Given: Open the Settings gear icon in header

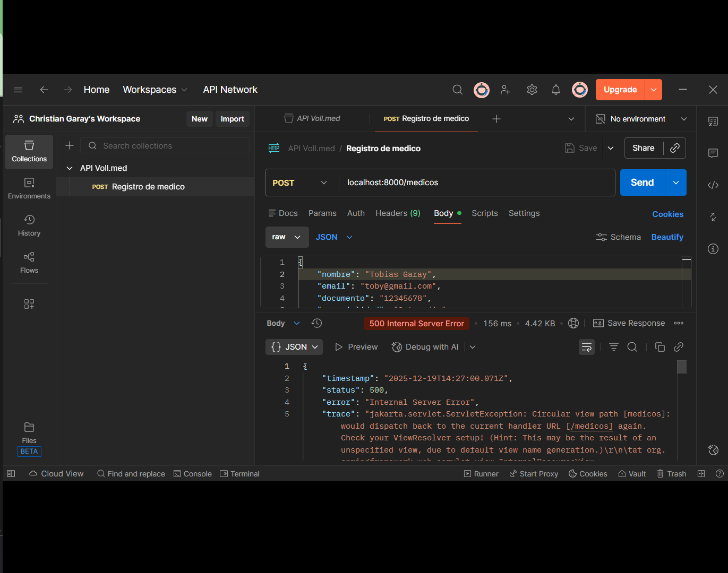Looking at the screenshot, I should 532,90.
